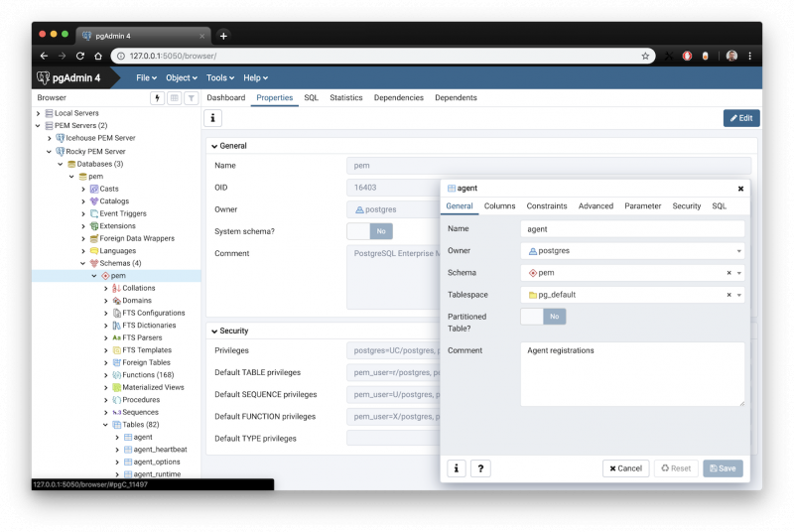The height and width of the screenshot is (532, 794).
Task: Click the Query Tool lightning icon in Browser panel
Action: coord(157,98)
